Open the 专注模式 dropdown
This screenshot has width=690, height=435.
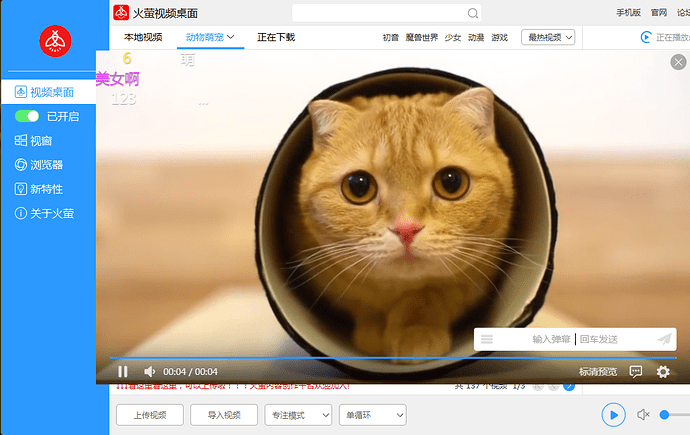[298, 415]
